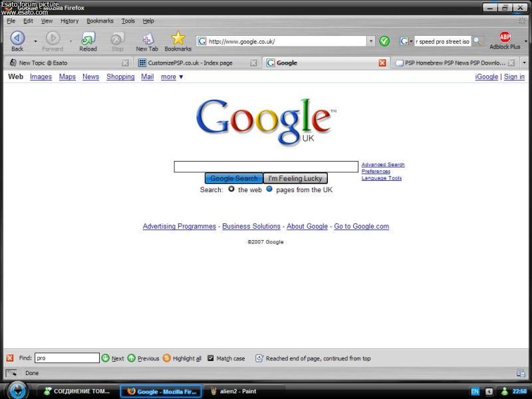Click the status bar icon at far right
Image resolution: width=532 pixels, height=399 pixels.
[521, 373]
